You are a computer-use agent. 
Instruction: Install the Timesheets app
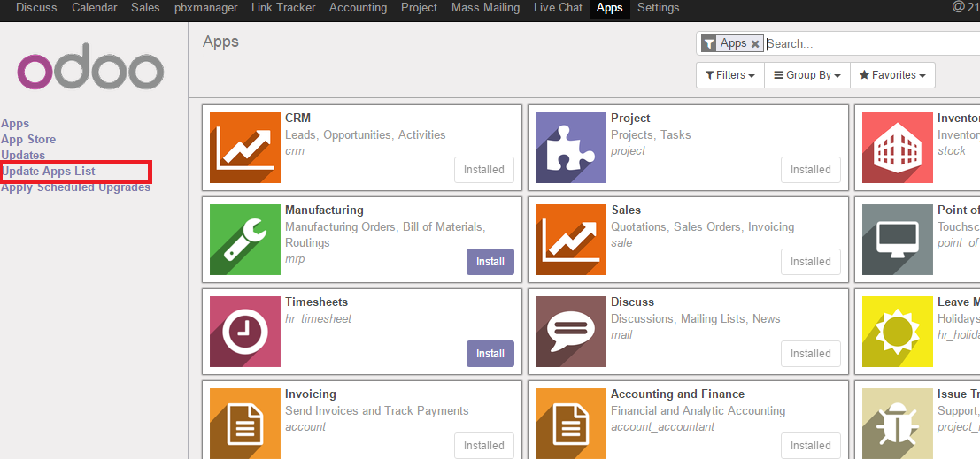pyautogui.click(x=490, y=354)
